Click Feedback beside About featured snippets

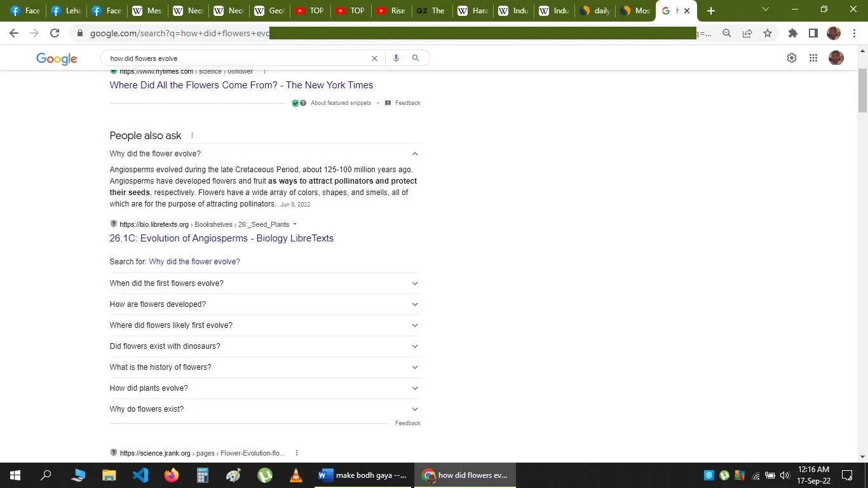coord(407,103)
